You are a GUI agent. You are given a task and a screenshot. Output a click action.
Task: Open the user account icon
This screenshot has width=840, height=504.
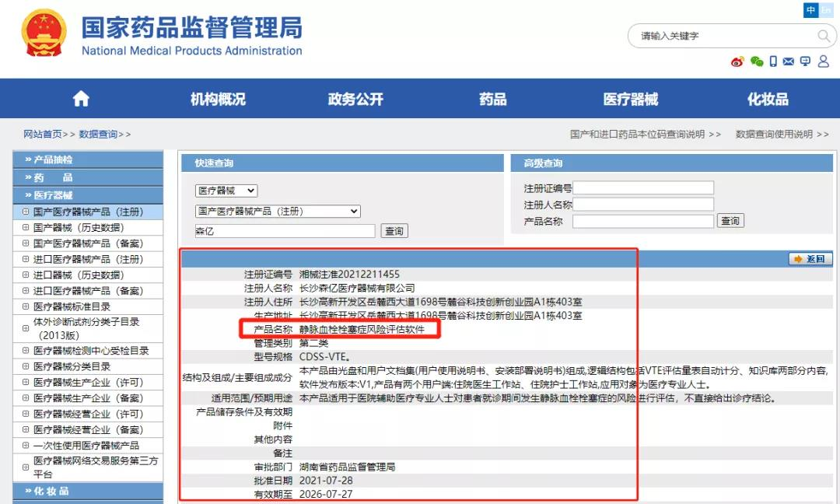pos(824,62)
